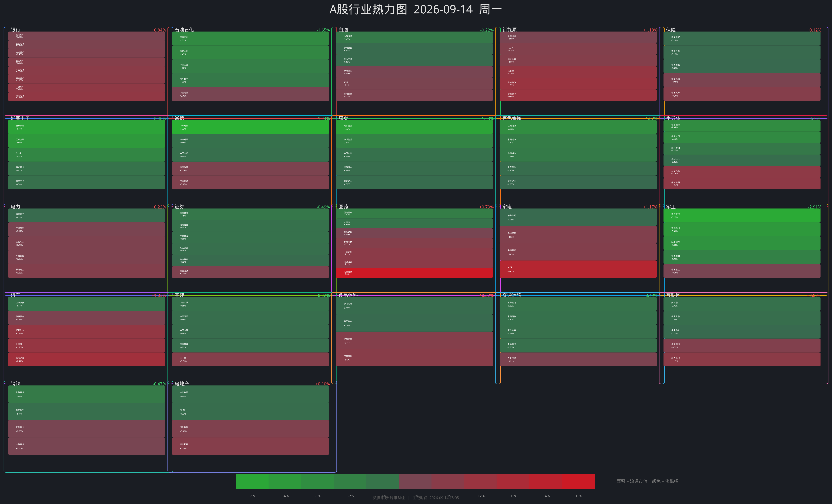Click the 消费电子 -2.46% change label
Viewport: 832px width, 504px height.
pyautogui.click(x=159, y=118)
